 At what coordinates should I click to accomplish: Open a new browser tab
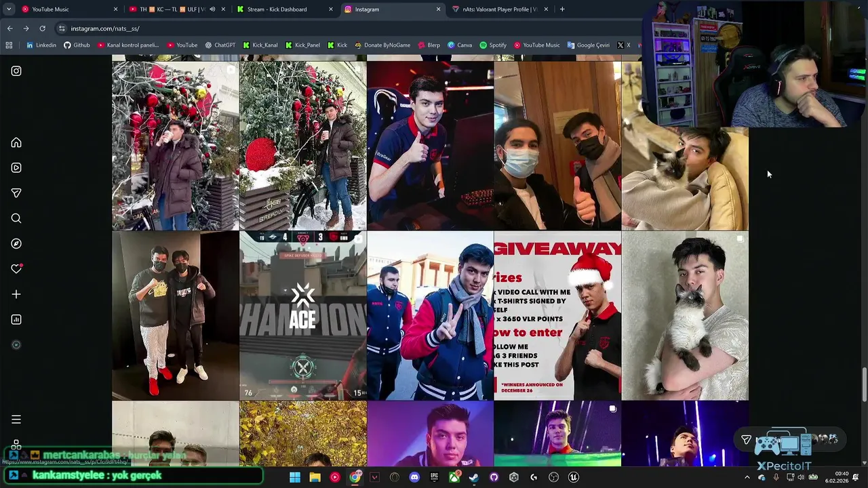[562, 9]
